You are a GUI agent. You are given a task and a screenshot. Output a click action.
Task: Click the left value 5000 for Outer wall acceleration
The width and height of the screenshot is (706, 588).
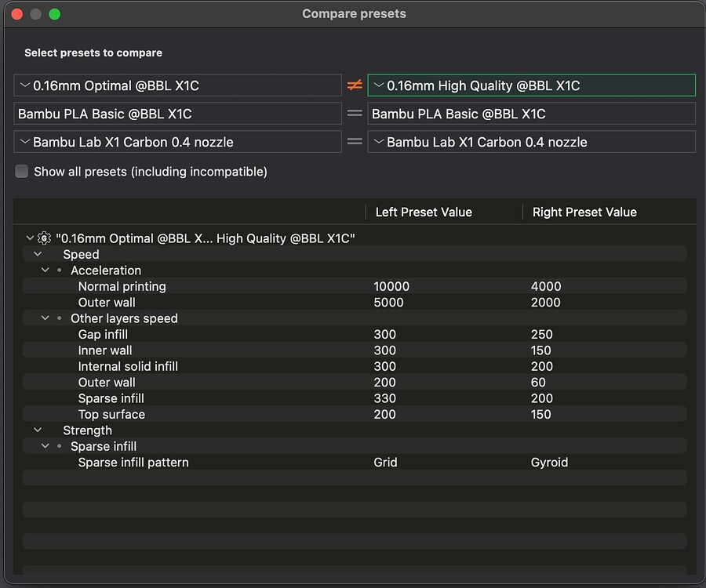[x=388, y=303]
